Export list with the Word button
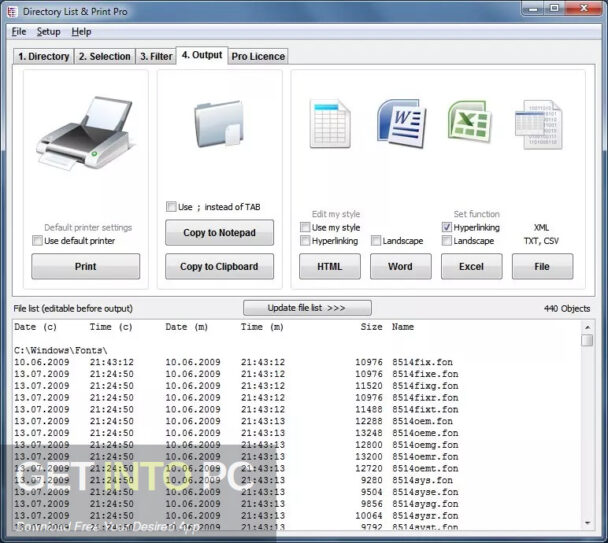This screenshot has width=608, height=543. coord(401,266)
